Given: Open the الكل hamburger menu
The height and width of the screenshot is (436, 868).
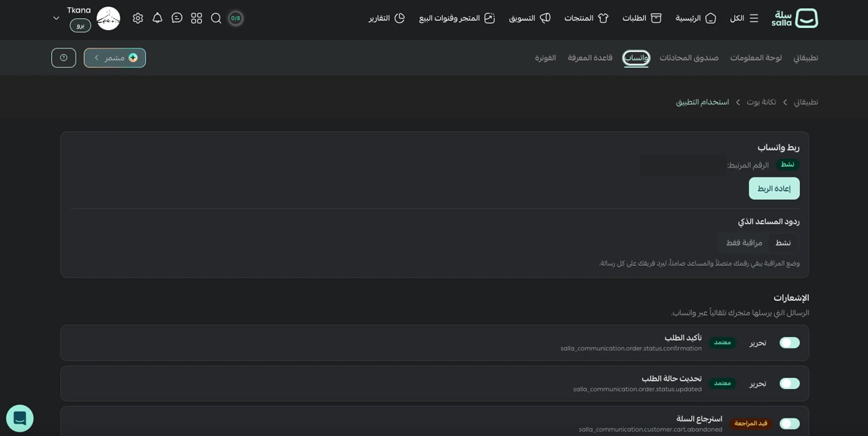Looking at the screenshot, I should tap(744, 18).
